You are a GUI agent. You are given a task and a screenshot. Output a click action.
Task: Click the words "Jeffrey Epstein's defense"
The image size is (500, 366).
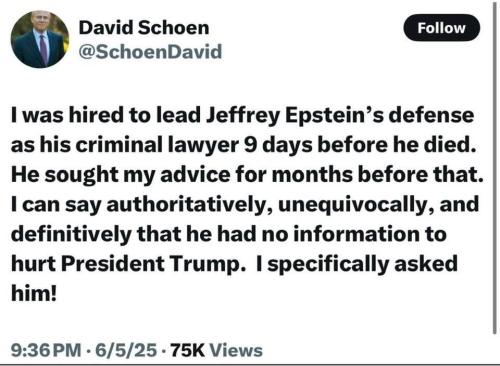[340, 116]
